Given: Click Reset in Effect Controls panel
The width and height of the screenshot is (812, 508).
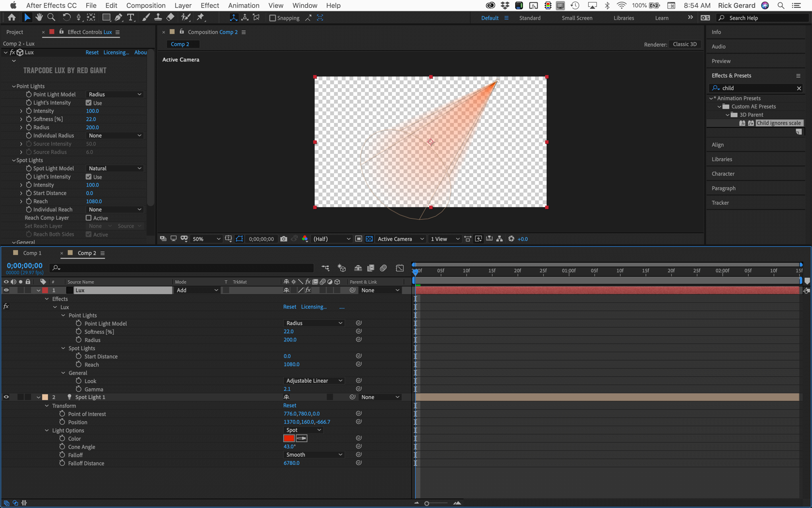Looking at the screenshot, I should pyautogui.click(x=92, y=52).
